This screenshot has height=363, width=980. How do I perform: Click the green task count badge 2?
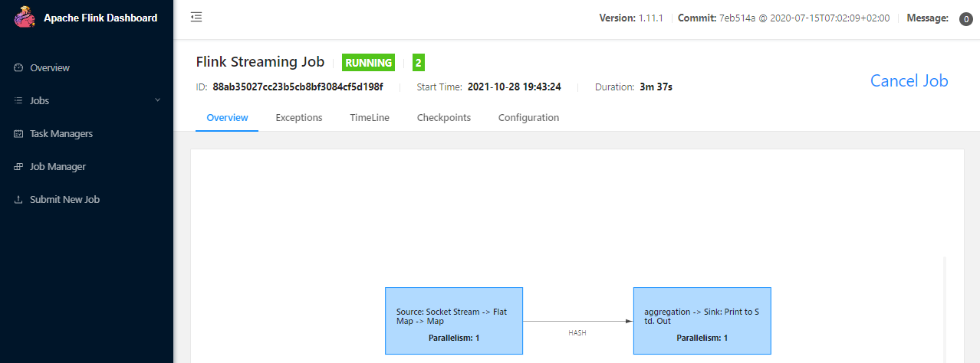(x=418, y=63)
